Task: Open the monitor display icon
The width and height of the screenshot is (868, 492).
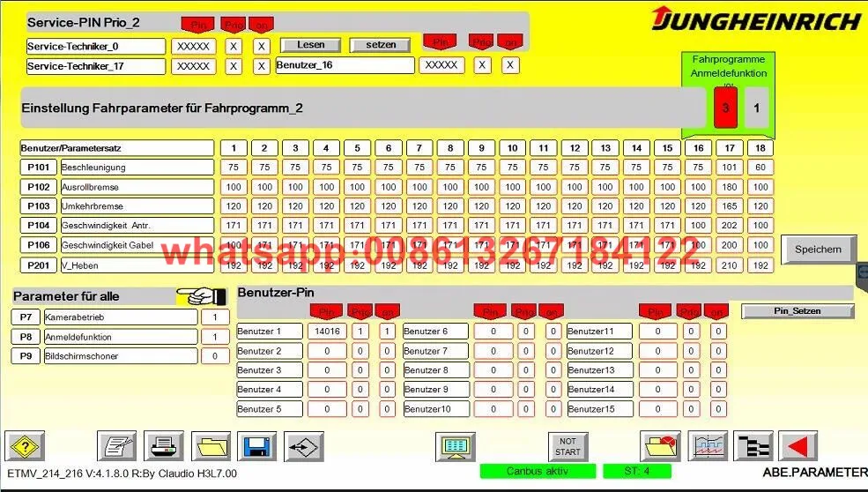Action: point(455,446)
